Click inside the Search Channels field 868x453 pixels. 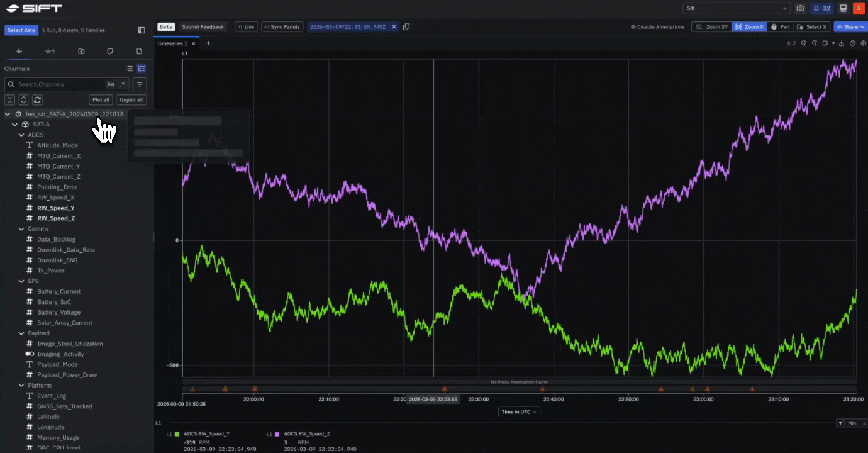(60, 84)
